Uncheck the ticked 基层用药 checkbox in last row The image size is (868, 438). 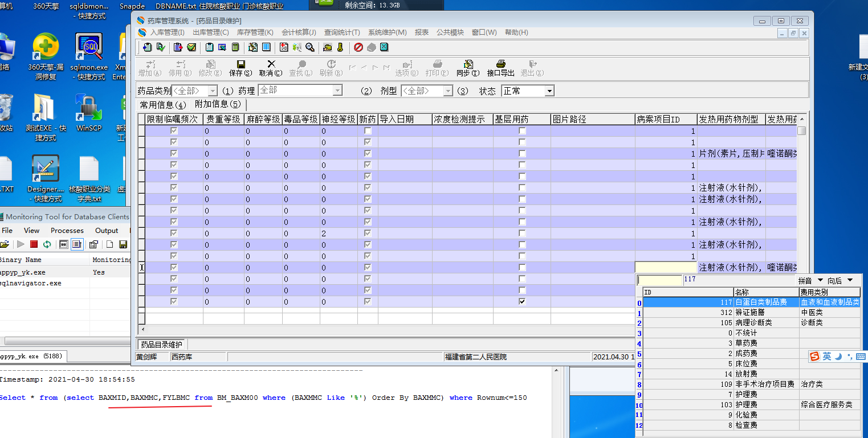[x=522, y=301]
